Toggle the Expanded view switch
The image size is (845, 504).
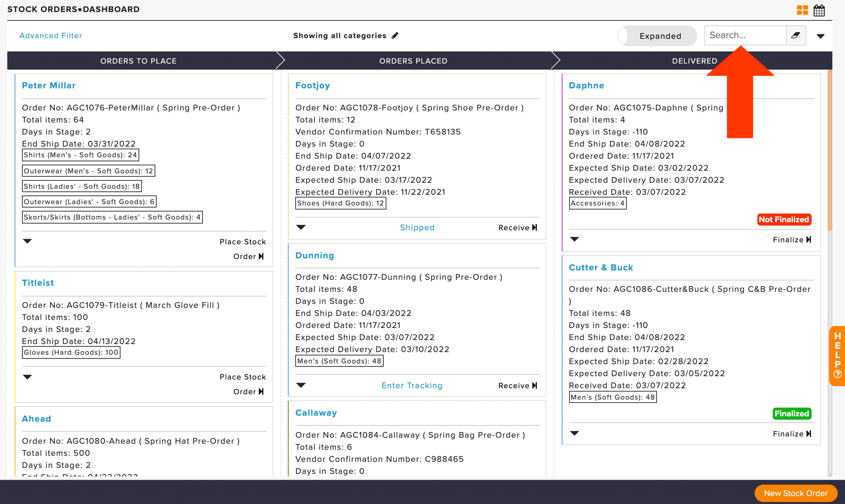(657, 36)
